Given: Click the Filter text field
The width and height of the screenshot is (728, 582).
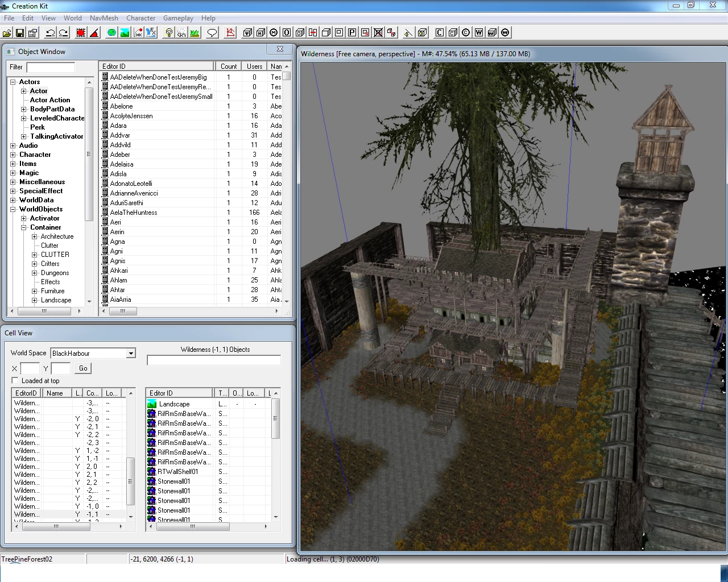Looking at the screenshot, I should pyautogui.click(x=51, y=67).
